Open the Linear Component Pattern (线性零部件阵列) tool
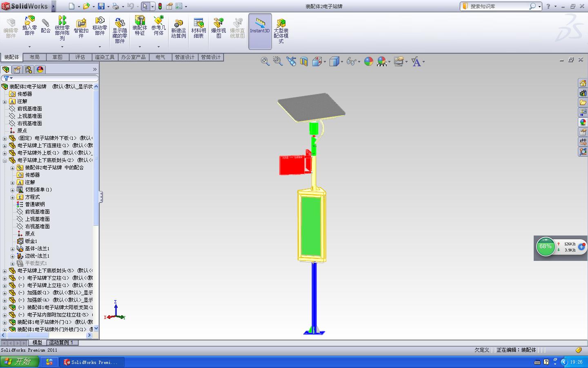This screenshot has width=588, height=368. click(x=62, y=28)
